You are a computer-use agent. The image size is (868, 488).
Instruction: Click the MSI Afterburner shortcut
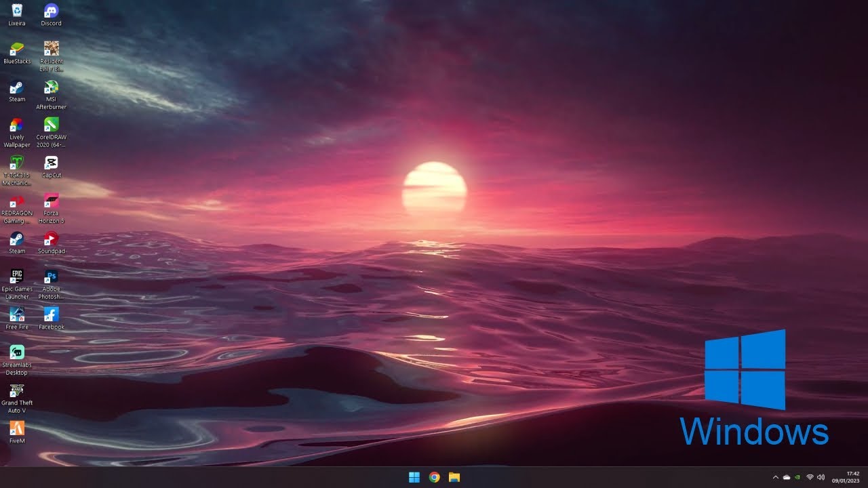(51, 94)
